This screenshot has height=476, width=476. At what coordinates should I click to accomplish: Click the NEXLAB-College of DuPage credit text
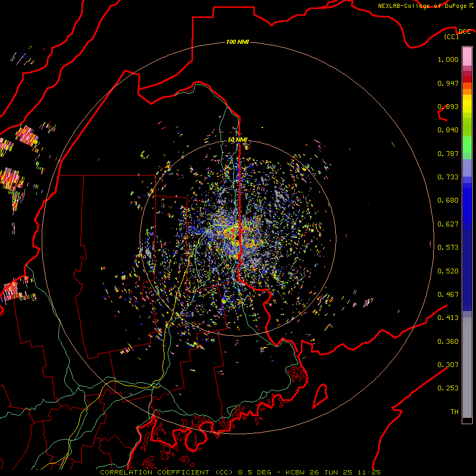pyautogui.click(x=422, y=6)
